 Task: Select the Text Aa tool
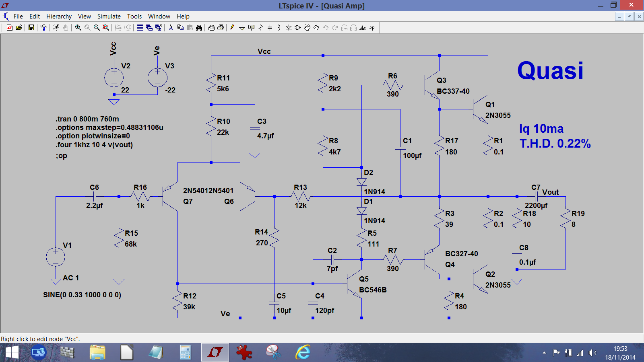[363, 28]
